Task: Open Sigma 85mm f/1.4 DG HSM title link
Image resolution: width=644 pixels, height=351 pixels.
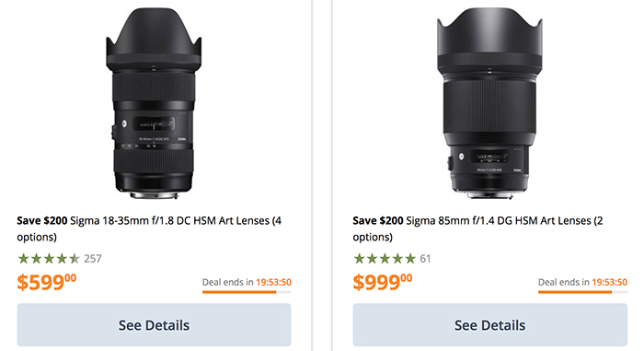Action: pyautogui.click(x=477, y=228)
